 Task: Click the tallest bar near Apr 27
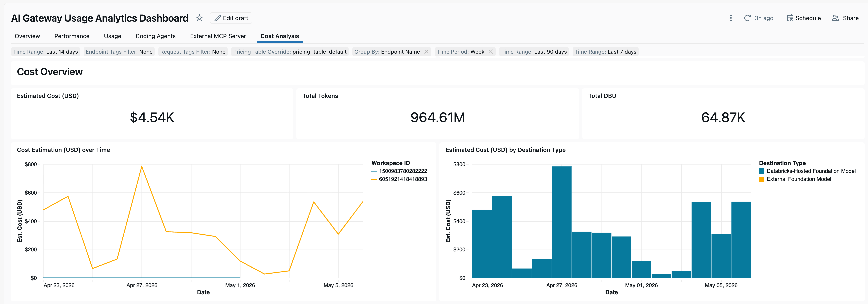[561, 222]
